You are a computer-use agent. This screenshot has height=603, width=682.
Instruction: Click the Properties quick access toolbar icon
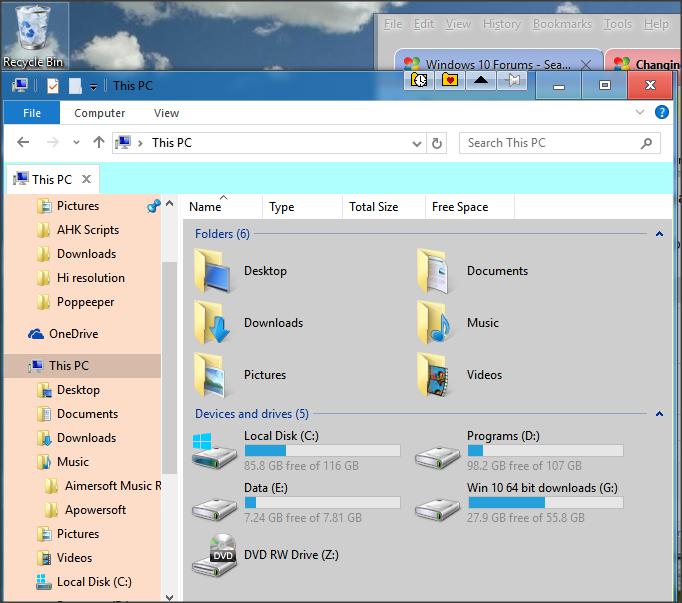click(53, 86)
